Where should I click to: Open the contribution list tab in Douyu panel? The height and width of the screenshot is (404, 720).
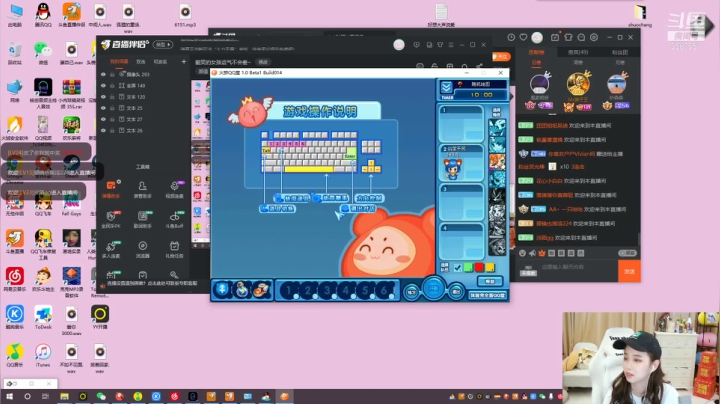(536, 52)
